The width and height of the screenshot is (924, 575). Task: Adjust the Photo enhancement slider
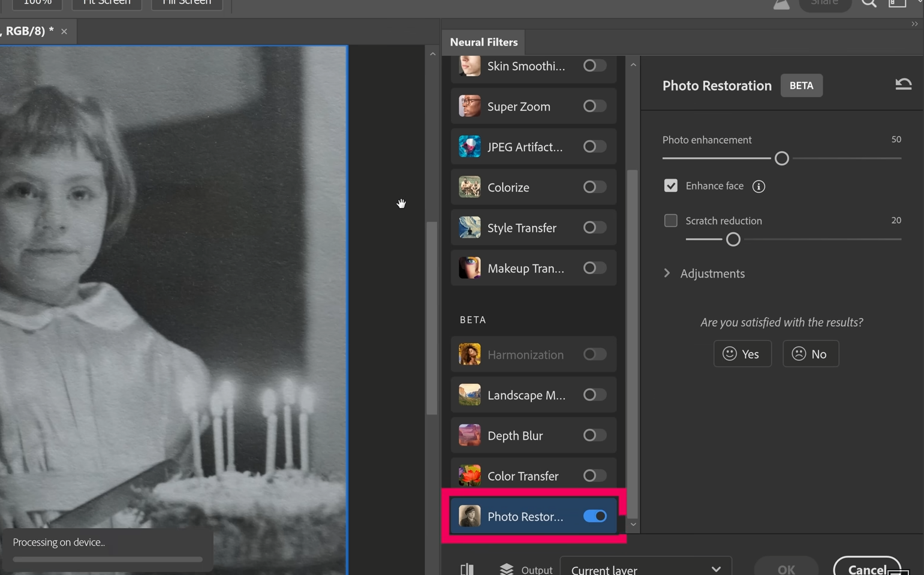click(x=781, y=158)
